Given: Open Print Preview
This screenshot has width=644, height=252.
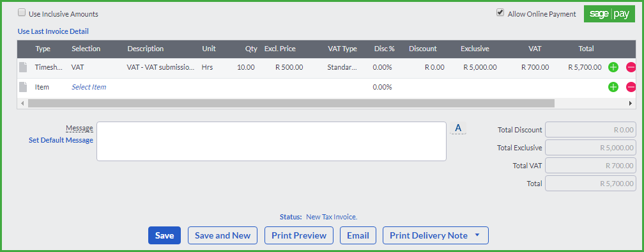Looking at the screenshot, I should [x=299, y=235].
